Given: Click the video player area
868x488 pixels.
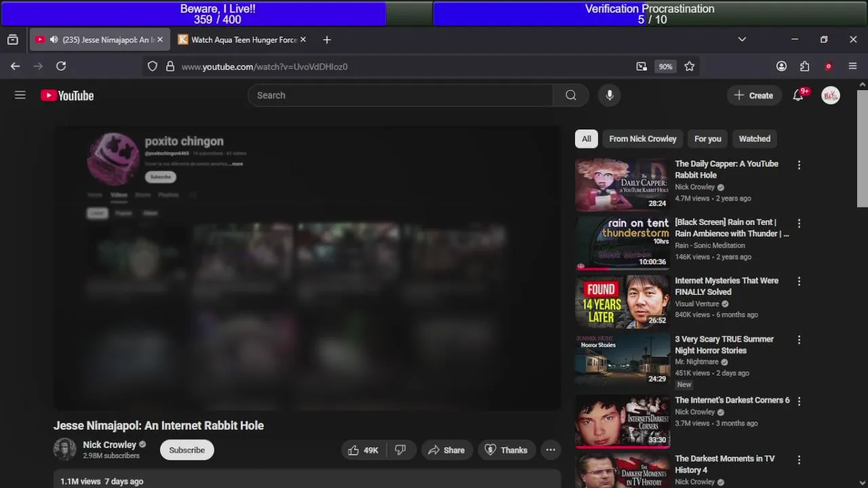Looking at the screenshot, I should tap(307, 268).
